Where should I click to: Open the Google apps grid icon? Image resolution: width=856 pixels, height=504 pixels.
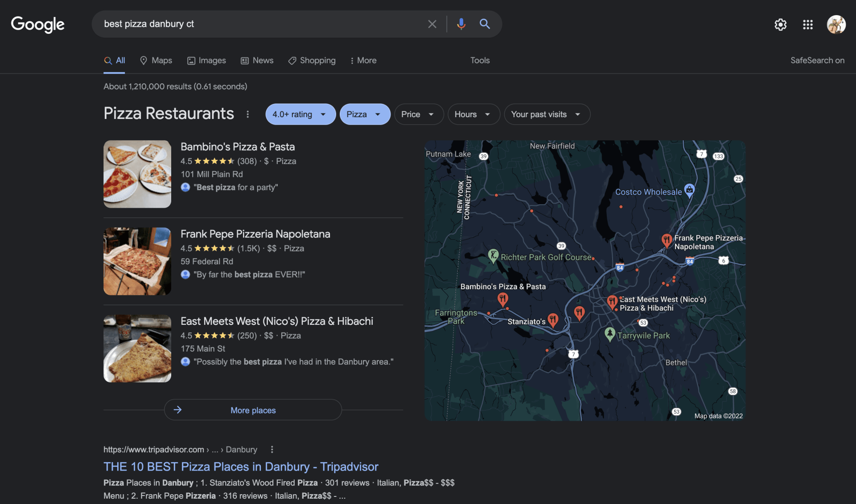[x=807, y=25]
